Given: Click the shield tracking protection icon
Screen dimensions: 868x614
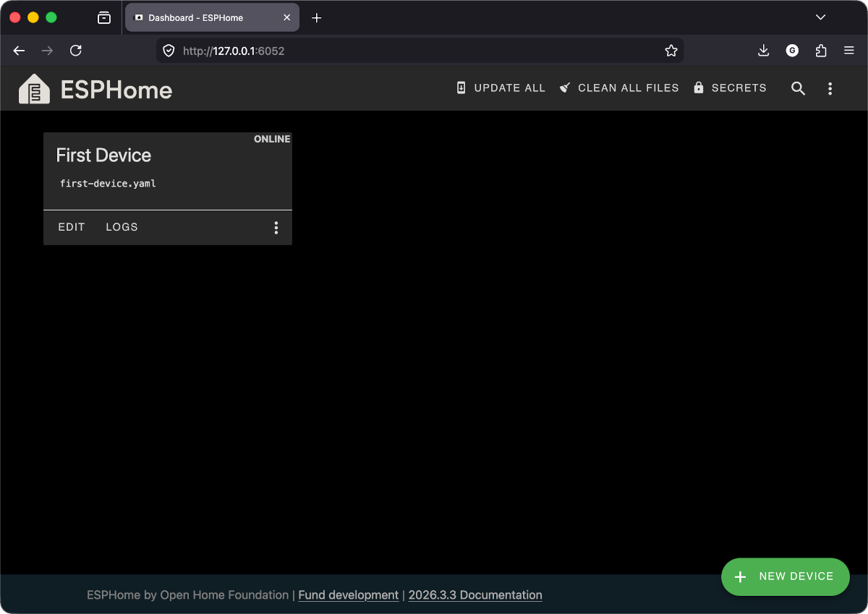Looking at the screenshot, I should pyautogui.click(x=169, y=51).
